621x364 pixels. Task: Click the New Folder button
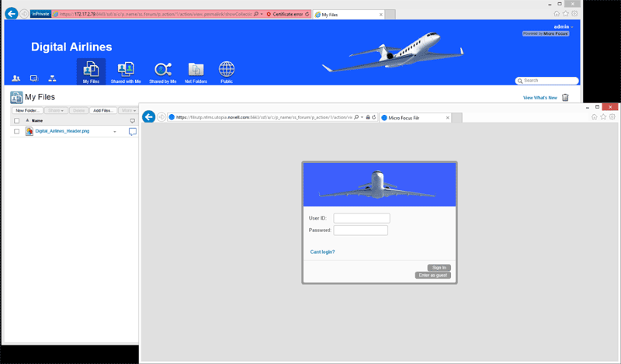[x=27, y=110]
